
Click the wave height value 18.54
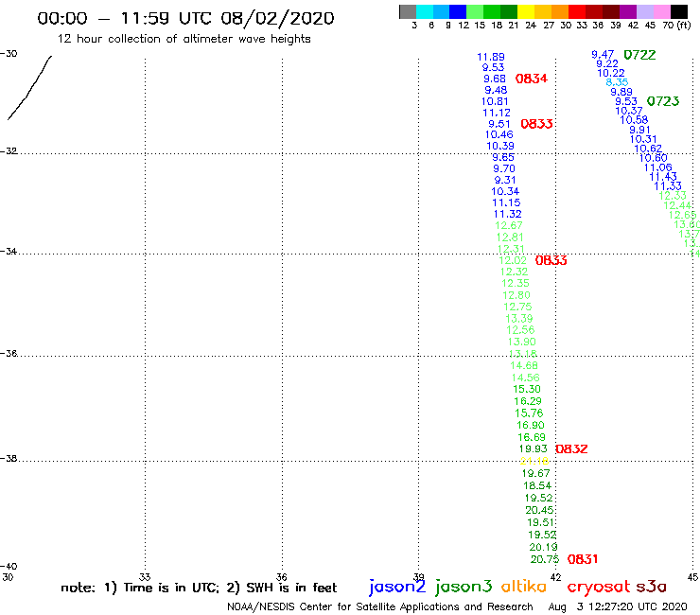tap(537, 485)
